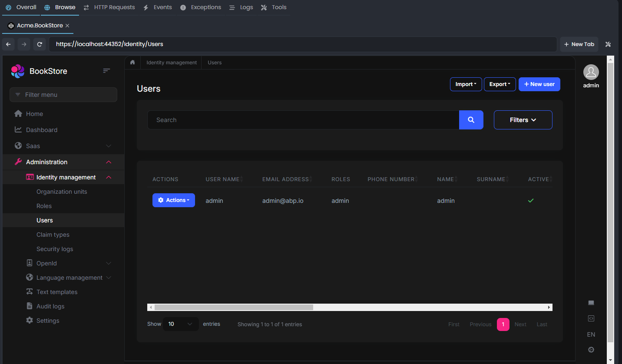Image resolution: width=622 pixels, height=364 pixels.
Task: Refresh the page with the reload icon
Action: (x=40, y=44)
